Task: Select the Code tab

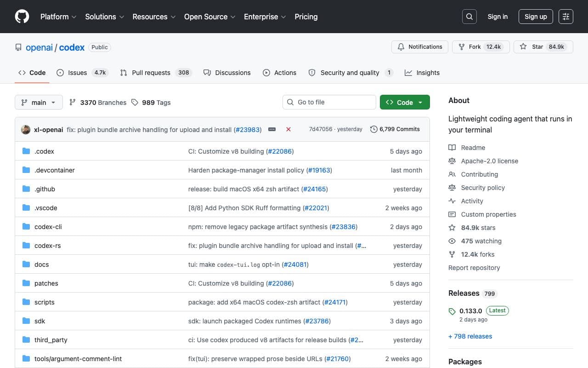Action: point(32,73)
